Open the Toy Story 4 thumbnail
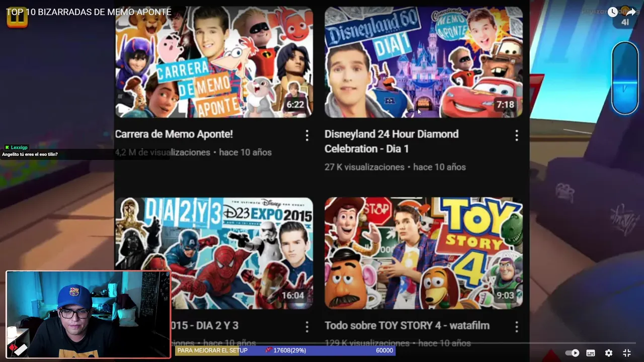This screenshot has width=644, height=362. (x=424, y=253)
